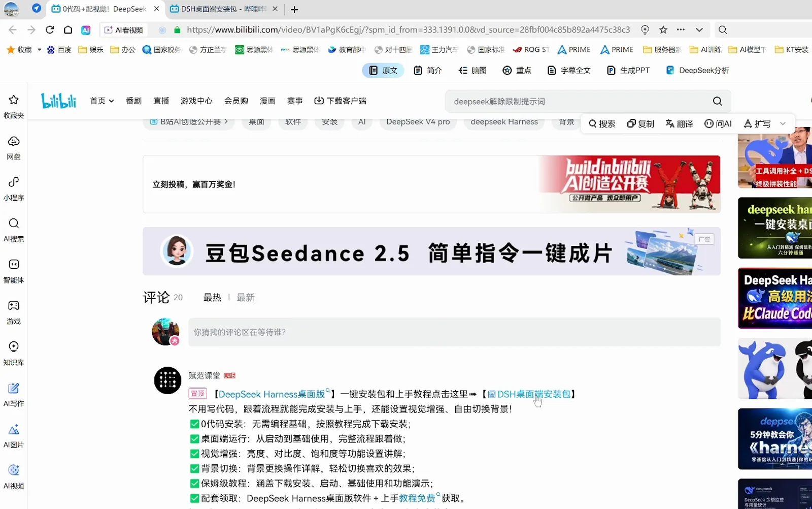
Task: Reload the current page
Action: pyautogui.click(x=50, y=30)
